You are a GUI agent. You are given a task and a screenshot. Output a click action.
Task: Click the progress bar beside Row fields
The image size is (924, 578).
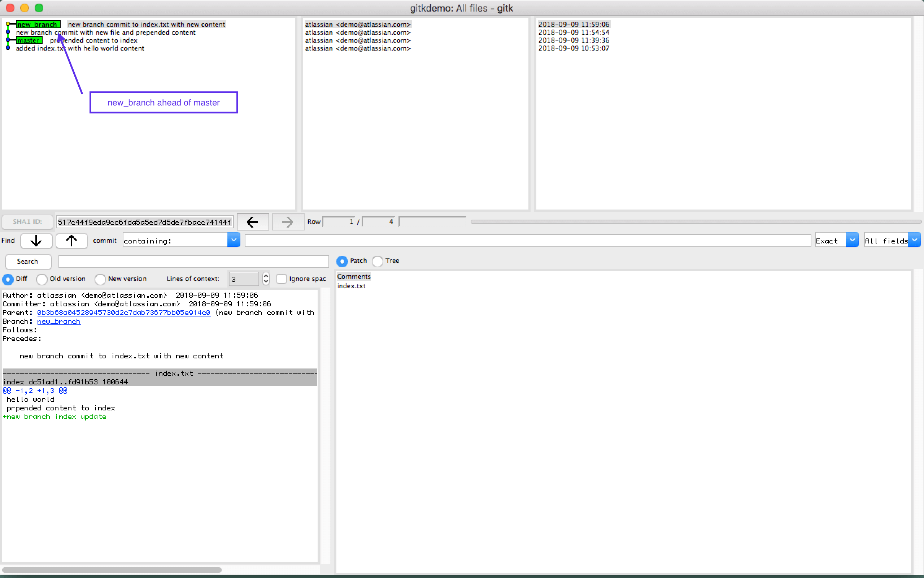point(696,222)
